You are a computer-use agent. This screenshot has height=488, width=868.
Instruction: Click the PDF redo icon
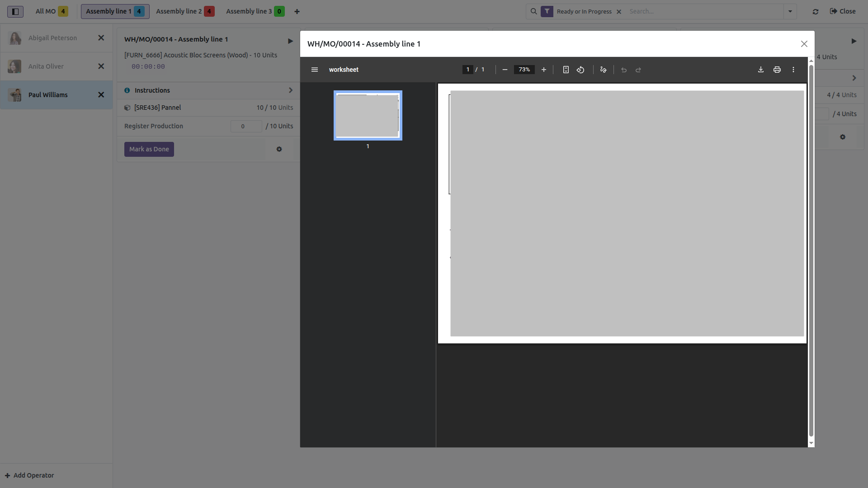pos(638,70)
